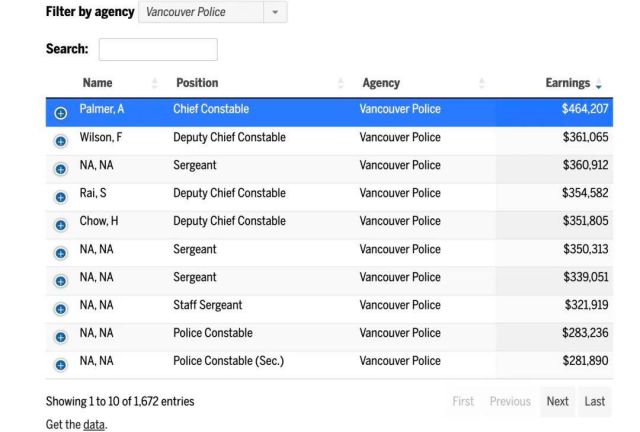Select the Vancouver Police agency combo box
Screen dimensions: 640x432
tap(213, 12)
